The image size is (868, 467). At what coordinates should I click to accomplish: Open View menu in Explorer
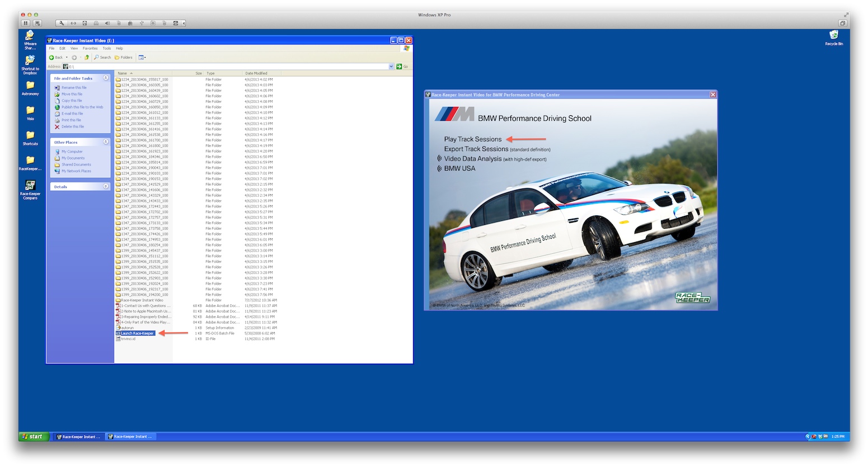(74, 48)
